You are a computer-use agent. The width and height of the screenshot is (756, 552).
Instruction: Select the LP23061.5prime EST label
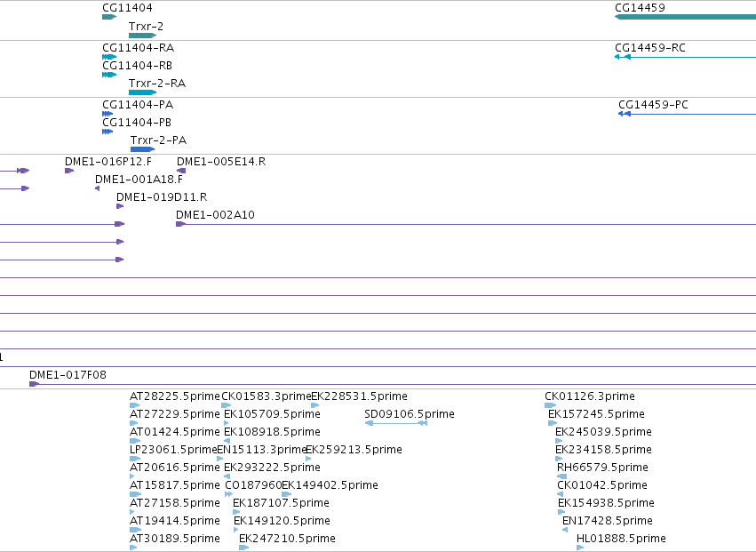pos(173,450)
